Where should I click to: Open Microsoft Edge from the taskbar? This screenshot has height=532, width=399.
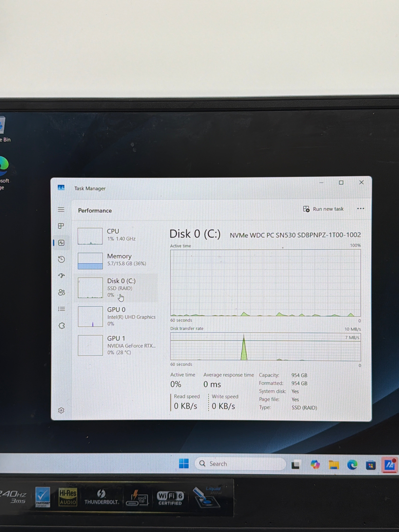352,465
